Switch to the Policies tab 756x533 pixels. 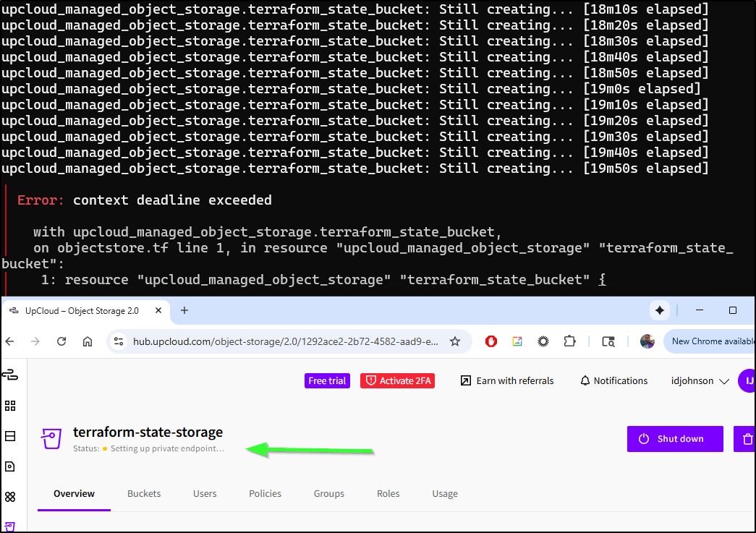(x=266, y=493)
